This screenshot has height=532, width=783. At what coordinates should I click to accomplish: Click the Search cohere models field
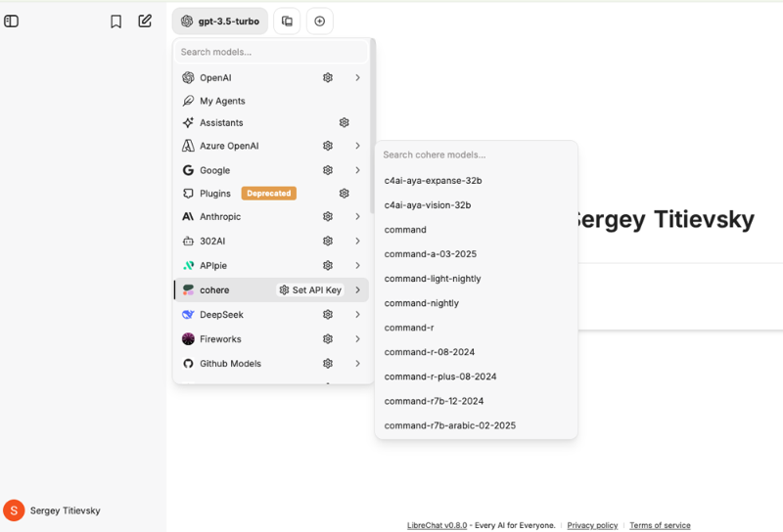click(476, 155)
